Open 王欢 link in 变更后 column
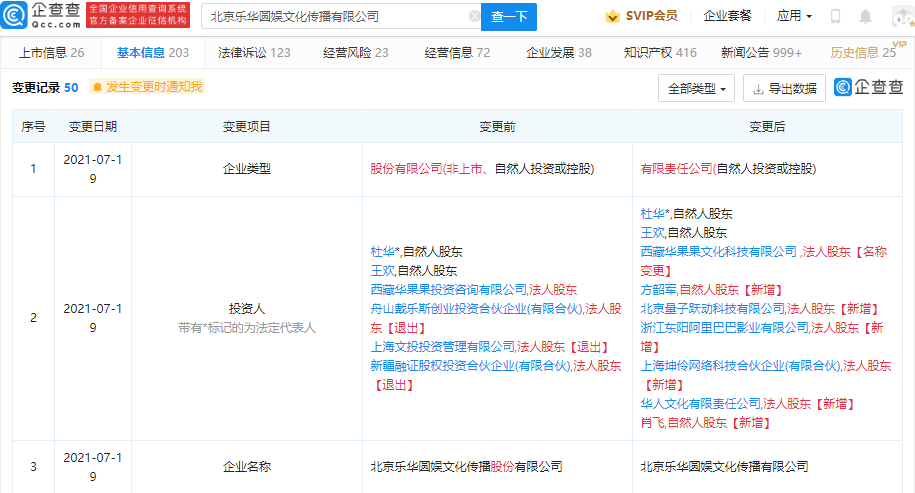The height and width of the screenshot is (493, 915). point(652,233)
